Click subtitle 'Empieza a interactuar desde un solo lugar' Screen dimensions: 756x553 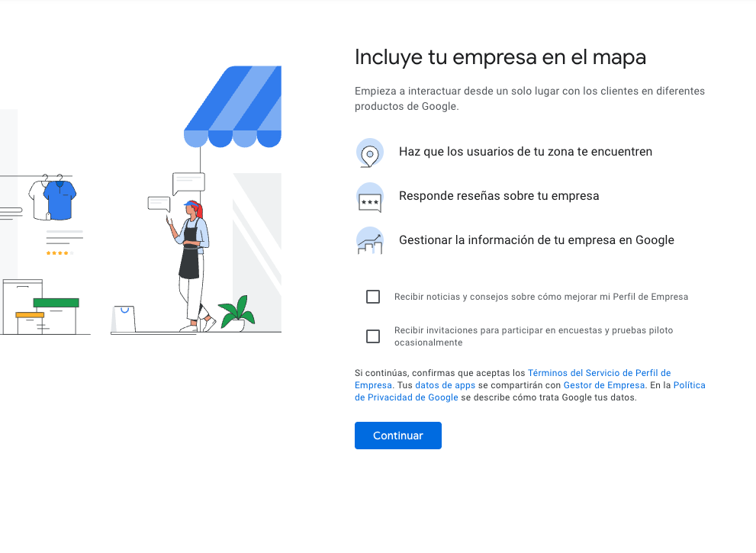(530, 98)
